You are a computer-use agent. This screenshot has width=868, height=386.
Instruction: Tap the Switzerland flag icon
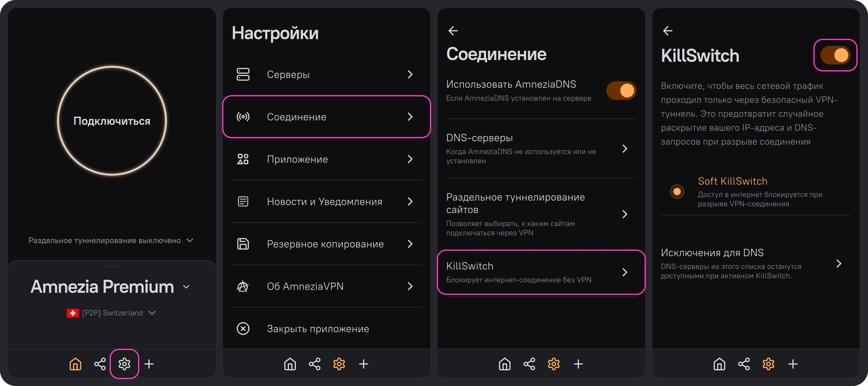coord(73,313)
